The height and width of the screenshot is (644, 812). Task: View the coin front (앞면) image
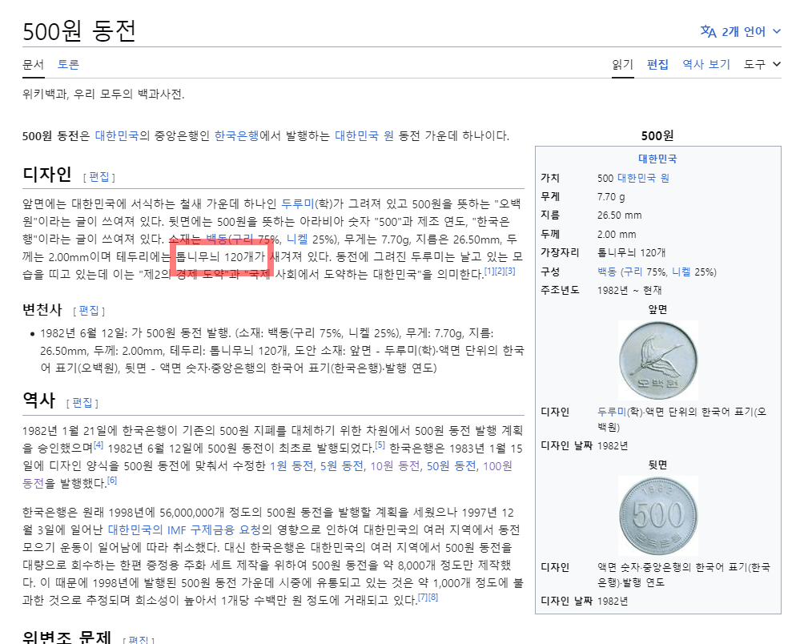(658, 360)
